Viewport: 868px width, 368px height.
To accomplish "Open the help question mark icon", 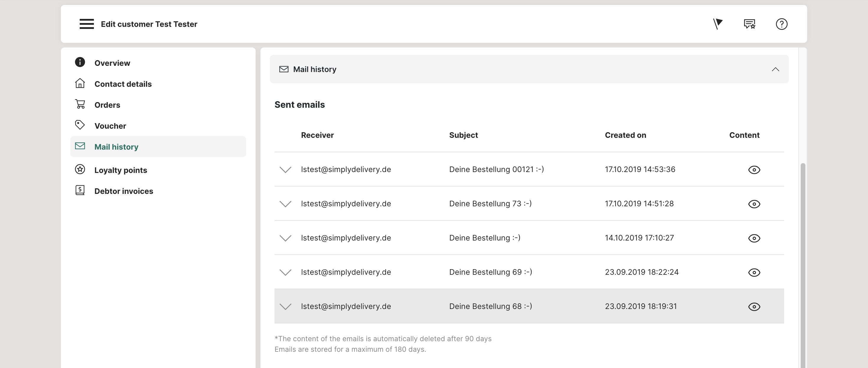I will (x=781, y=24).
